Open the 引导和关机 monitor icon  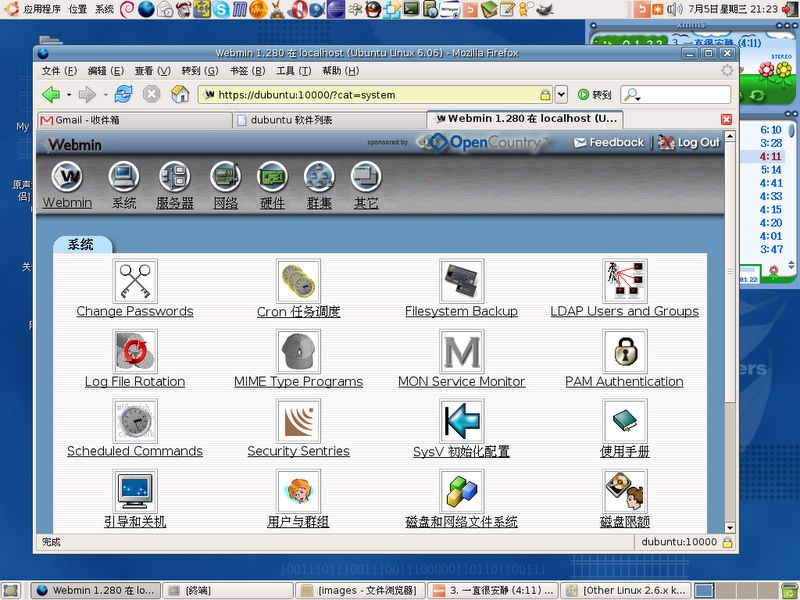(x=135, y=491)
